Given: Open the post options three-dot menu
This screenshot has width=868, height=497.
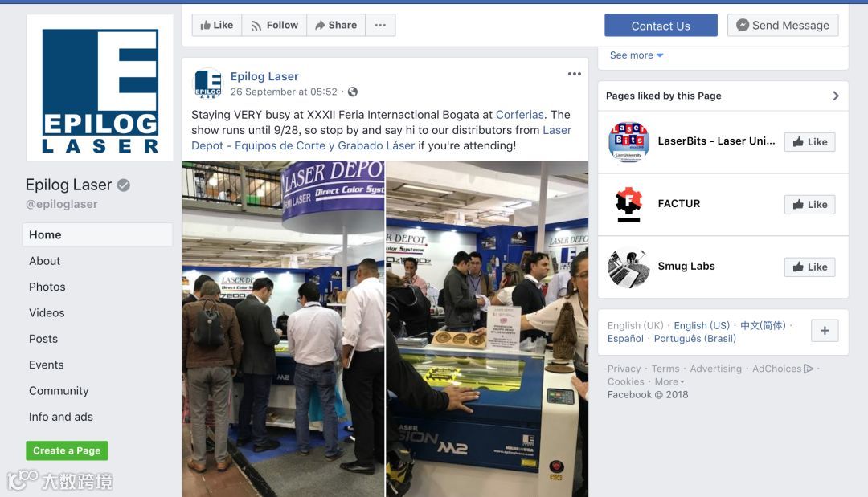Looking at the screenshot, I should click(x=575, y=74).
